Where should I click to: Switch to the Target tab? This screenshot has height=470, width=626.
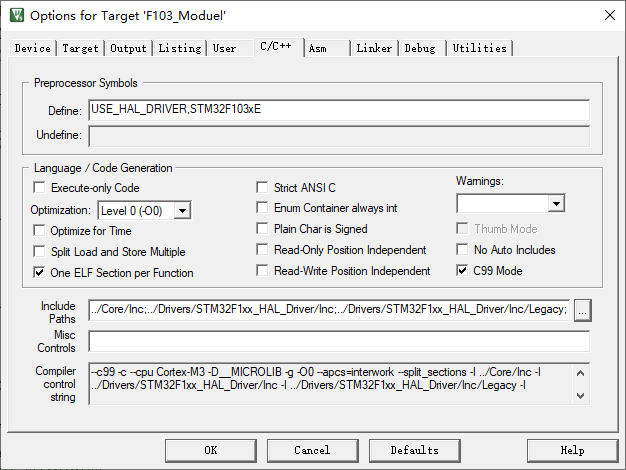[x=80, y=48]
